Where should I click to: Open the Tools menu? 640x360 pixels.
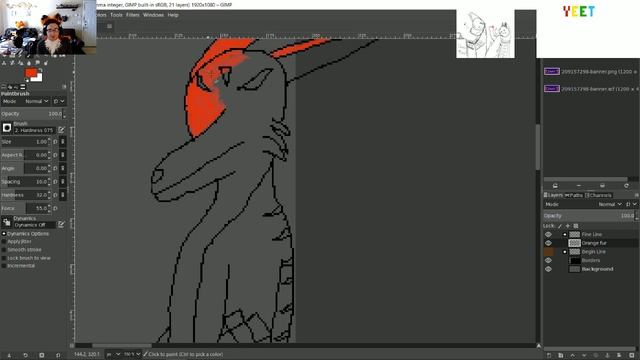click(x=116, y=15)
